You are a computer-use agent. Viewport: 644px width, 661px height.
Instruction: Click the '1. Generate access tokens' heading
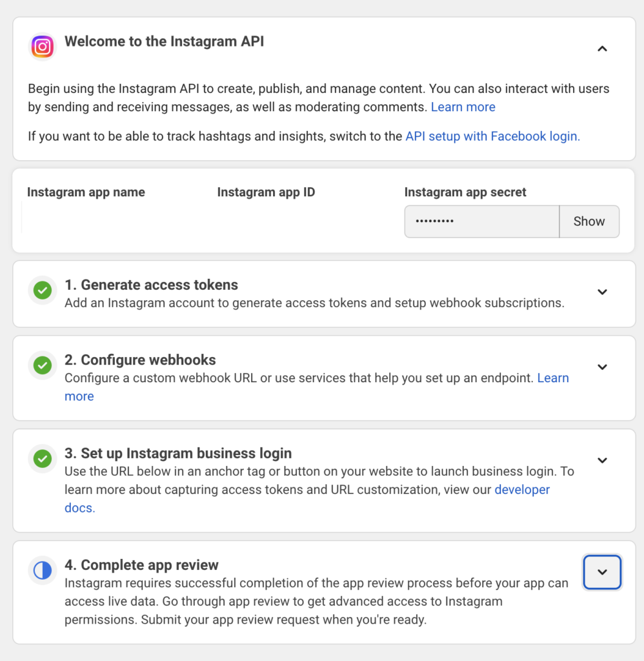pos(151,285)
